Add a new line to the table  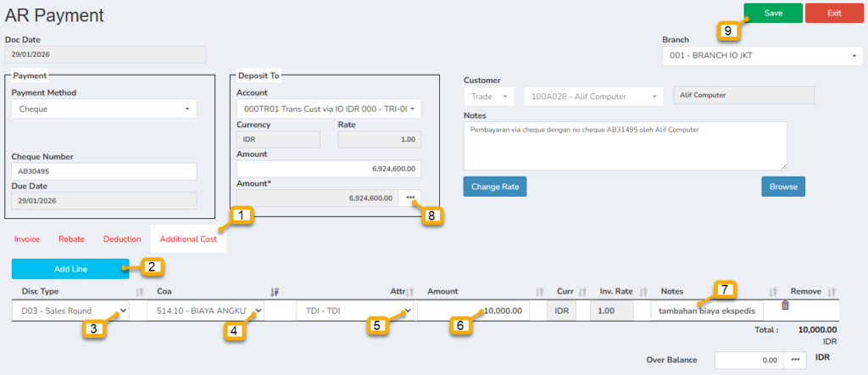tap(70, 269)
